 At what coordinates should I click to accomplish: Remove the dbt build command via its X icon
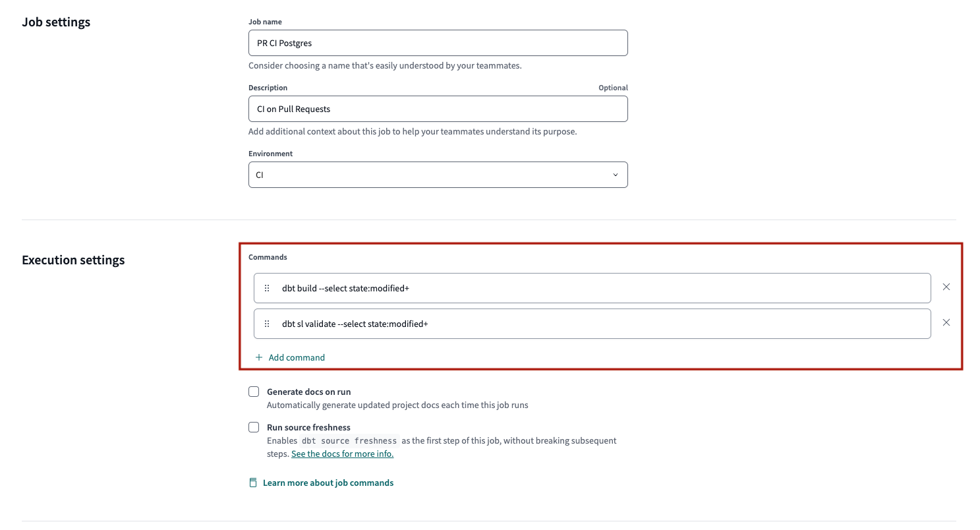[x=946, y=287]
